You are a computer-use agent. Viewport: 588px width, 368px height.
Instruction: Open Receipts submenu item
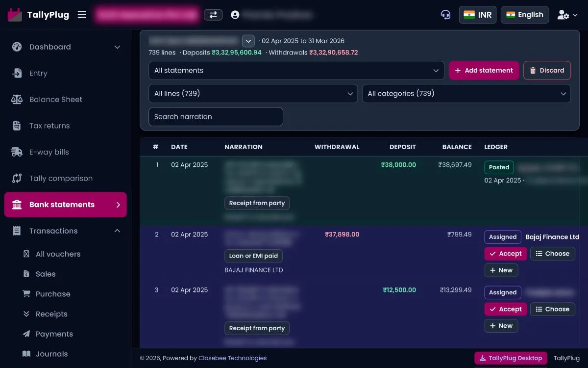(51, 314)
